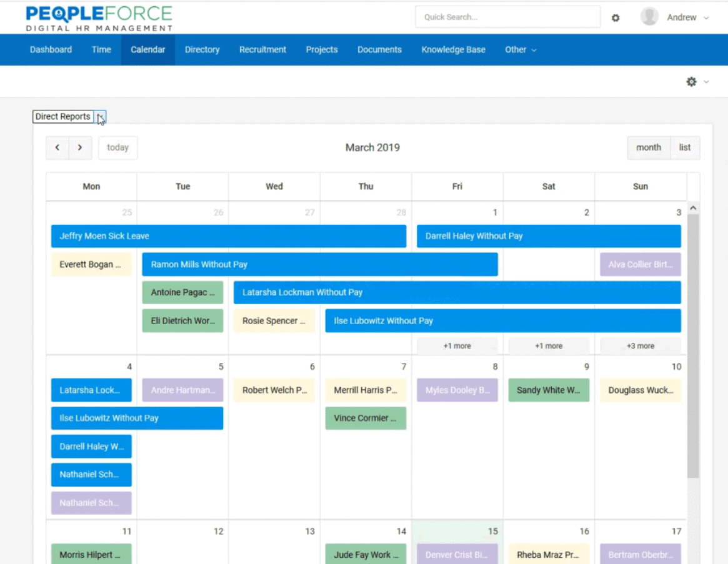
Task: Switch to list view
Action: pyautogui.click(x=685, y=147)
